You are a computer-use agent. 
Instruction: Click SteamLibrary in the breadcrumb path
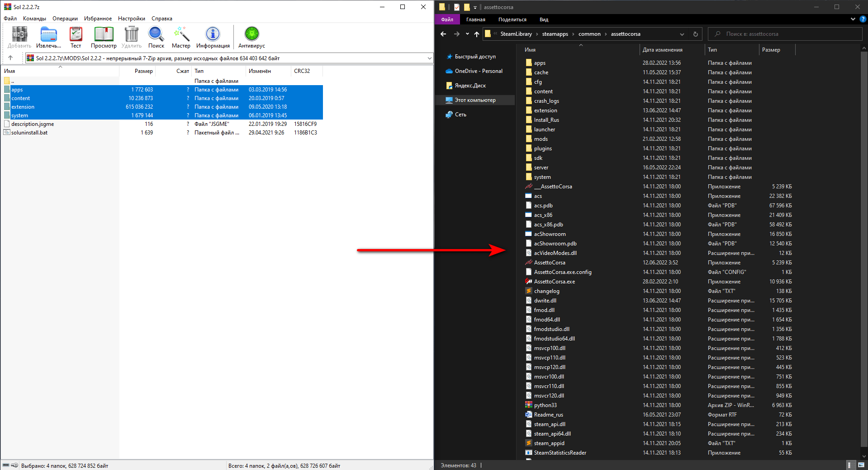pos(516,34)
